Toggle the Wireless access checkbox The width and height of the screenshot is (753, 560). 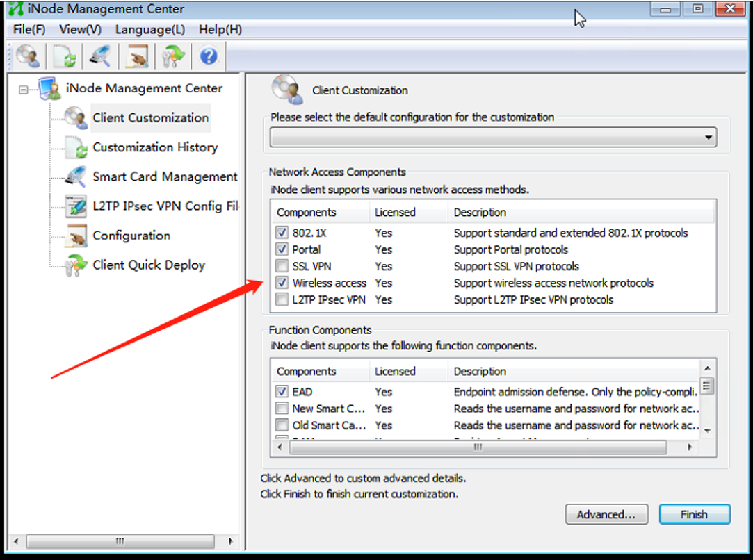pyautogui.click(x=282, y=283)
